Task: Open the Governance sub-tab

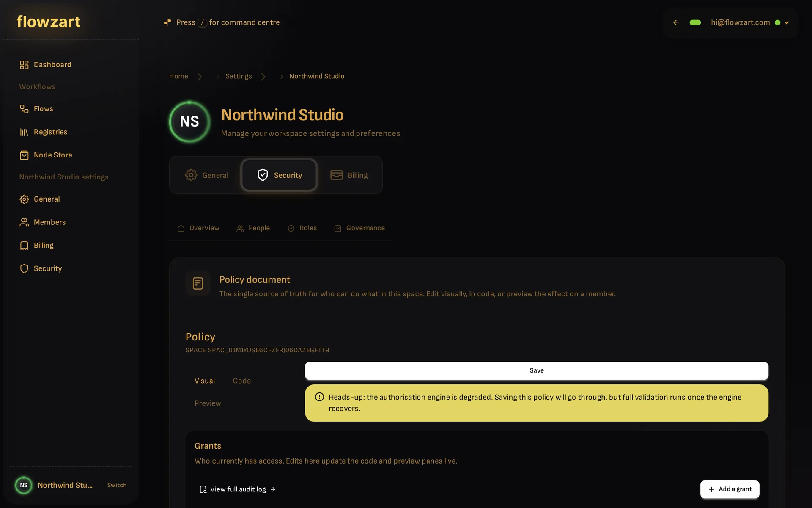Action: click(x=359, y=228)
